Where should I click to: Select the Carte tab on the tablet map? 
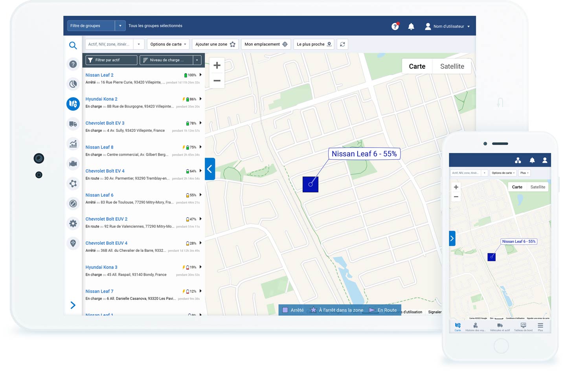417,66
